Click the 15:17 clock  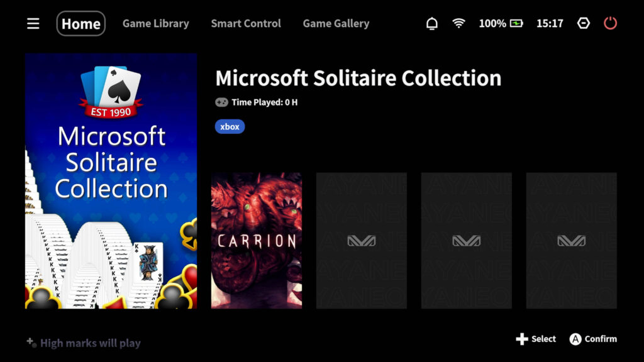[550, 23]
